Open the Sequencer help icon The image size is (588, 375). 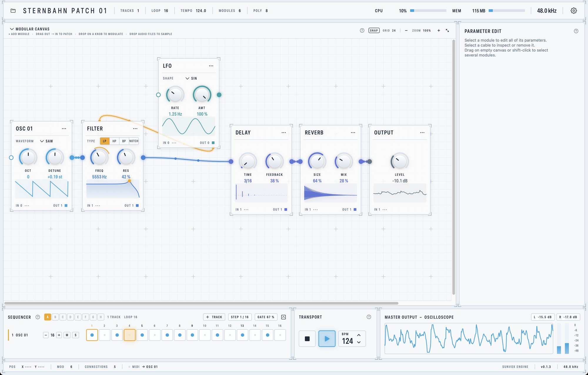click(x=38, y=317)
